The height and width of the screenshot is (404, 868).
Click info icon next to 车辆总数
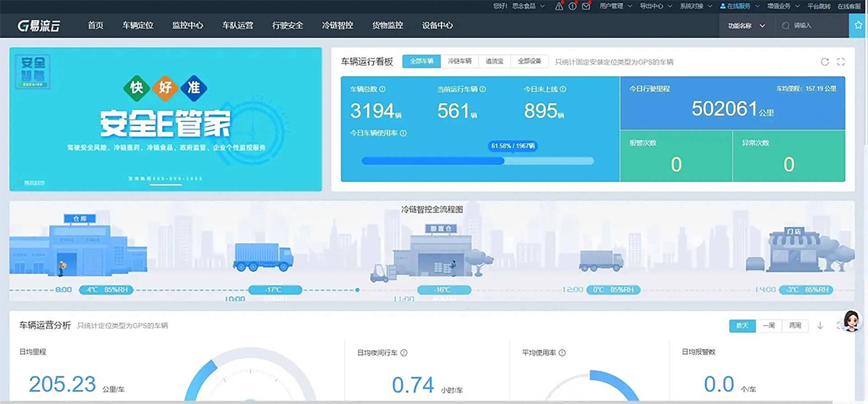tap(382, 89)
